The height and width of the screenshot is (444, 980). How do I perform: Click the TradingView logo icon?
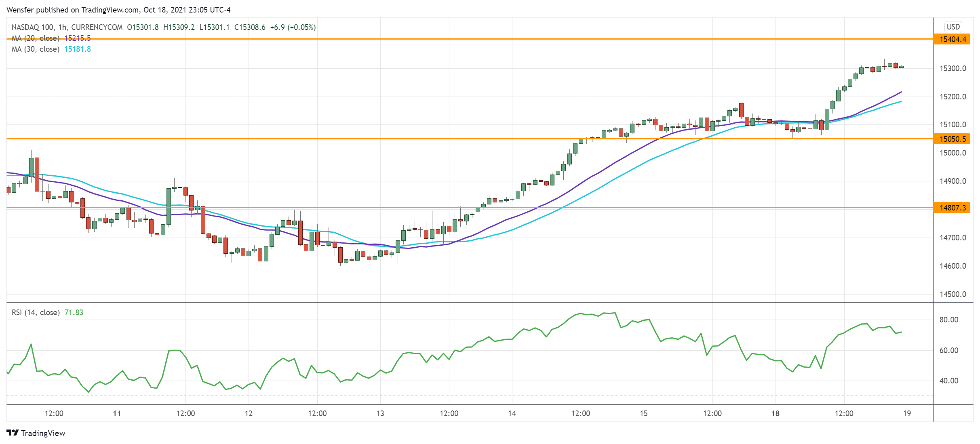tap(13, 433)
